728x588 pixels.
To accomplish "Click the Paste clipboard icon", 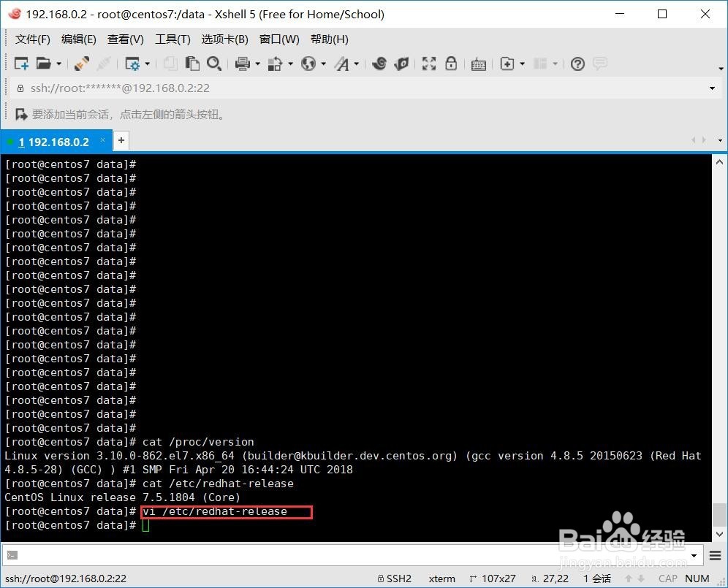I will pyautogui.click(x=192, y=64).
